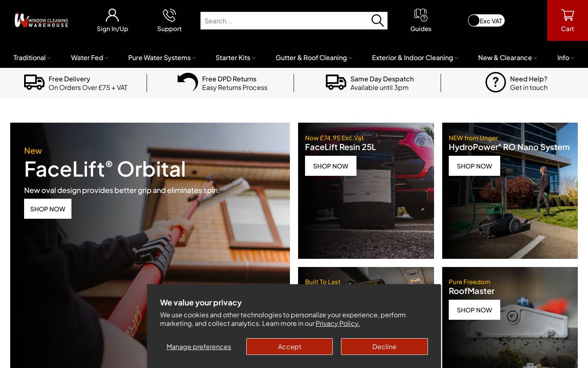
Task: Click SHOP NOW on FaceLift Orbital banner
Action: click(x=48, y=209)
